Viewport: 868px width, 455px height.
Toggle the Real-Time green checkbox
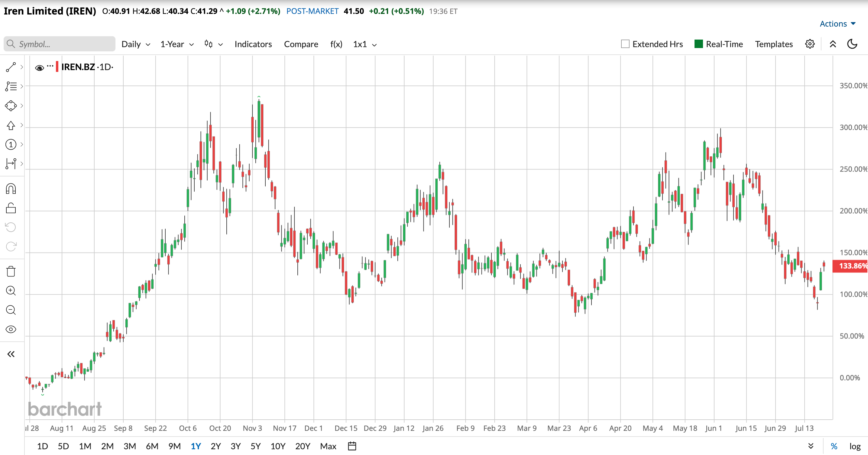(699, 44)
